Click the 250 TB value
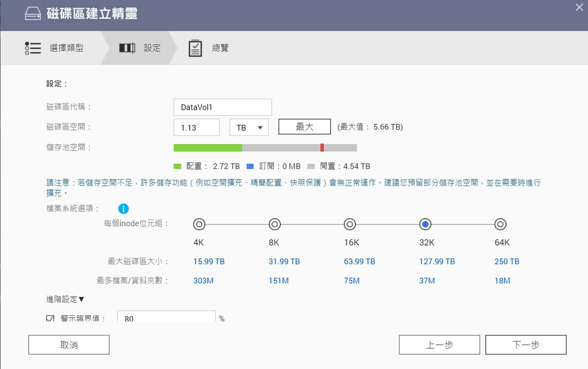 tap(507, 261)
